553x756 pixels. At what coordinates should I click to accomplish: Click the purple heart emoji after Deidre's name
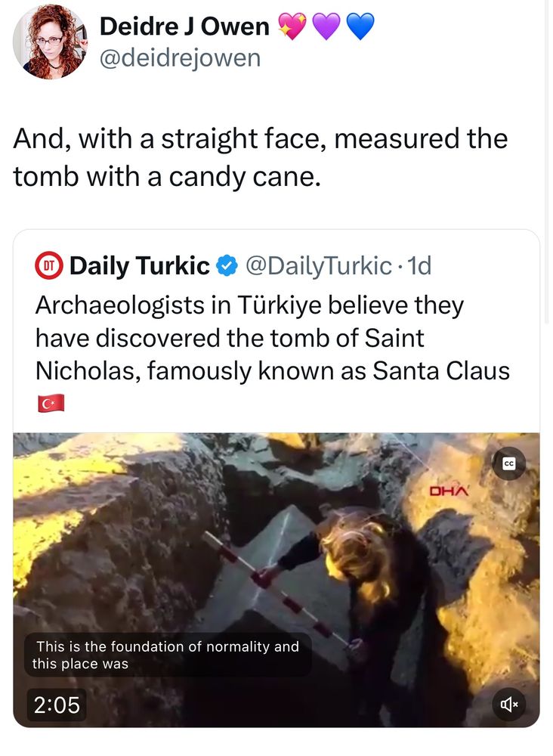pos(326,25)
